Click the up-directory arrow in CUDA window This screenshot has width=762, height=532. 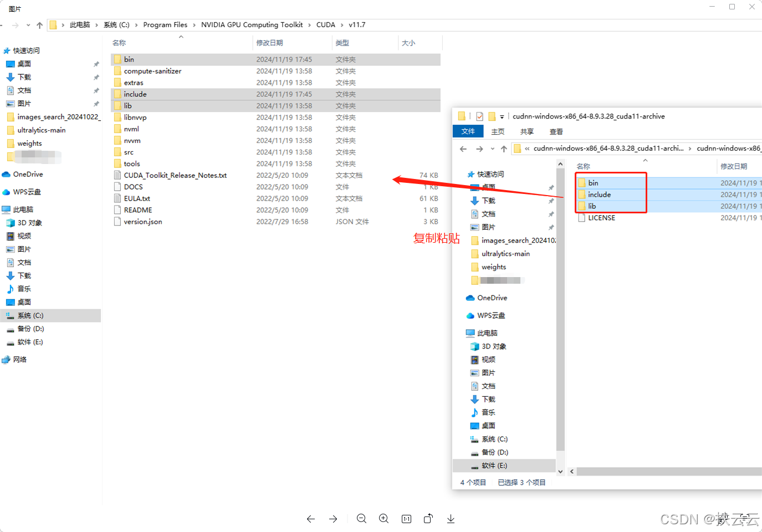(39, 25)
